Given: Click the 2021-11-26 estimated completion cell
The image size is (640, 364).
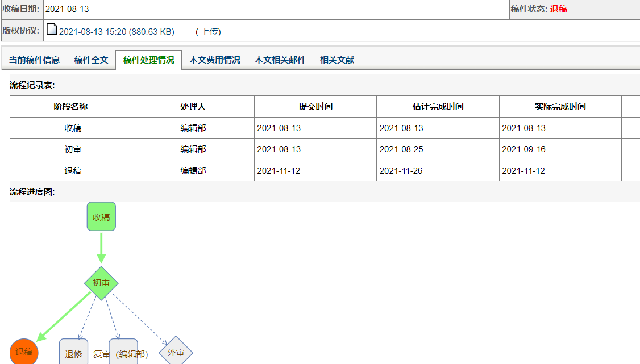Looking at the screenshot, I should tap(401, 171).
